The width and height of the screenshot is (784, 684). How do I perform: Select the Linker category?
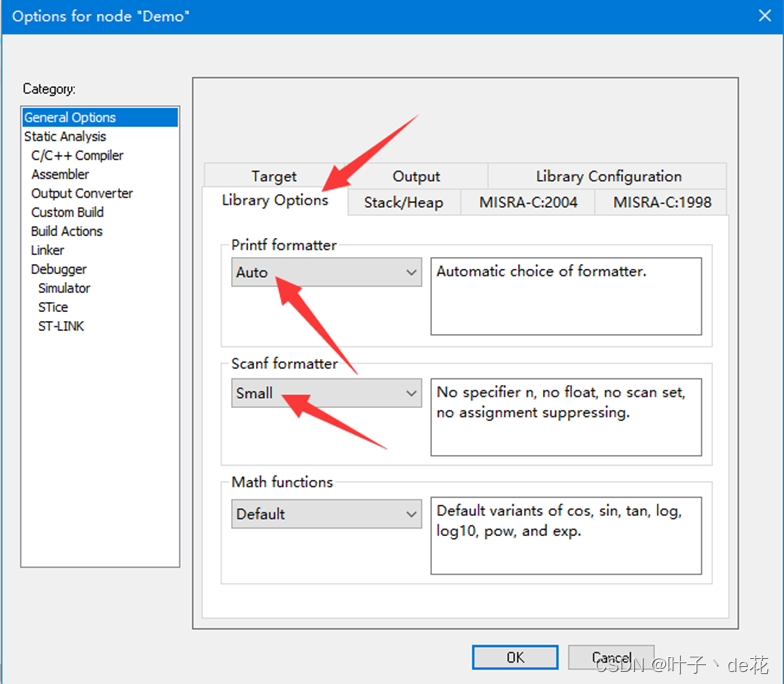47,250
